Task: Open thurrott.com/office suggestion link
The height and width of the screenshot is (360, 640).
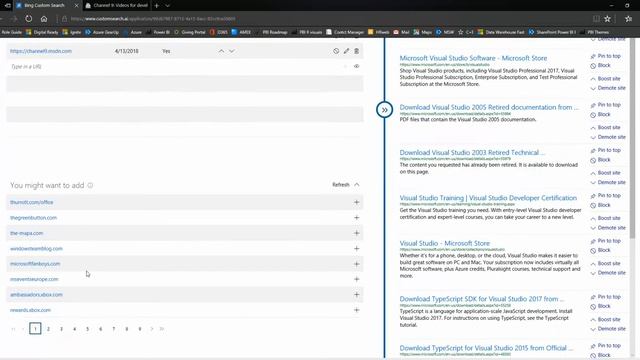Action: (31, 202)
